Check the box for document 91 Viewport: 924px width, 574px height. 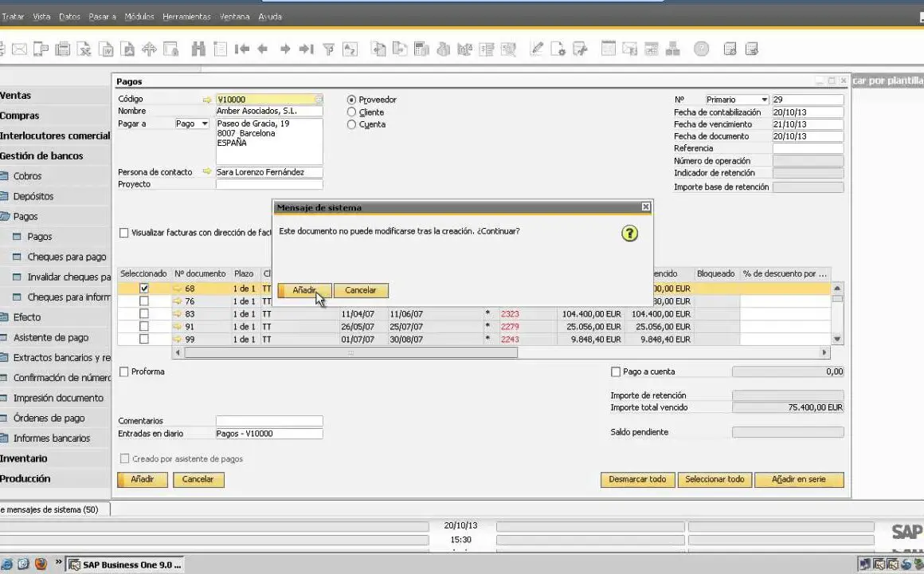point(144,326)
